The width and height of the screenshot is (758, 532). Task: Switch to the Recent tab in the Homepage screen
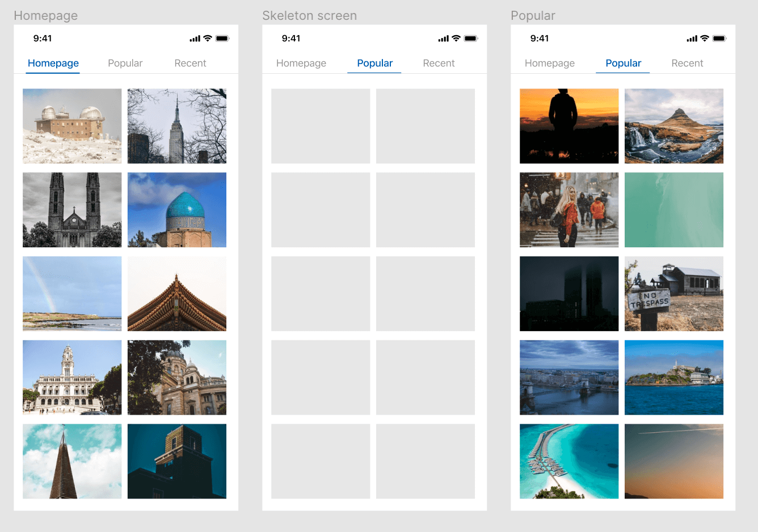coord(190,63)
